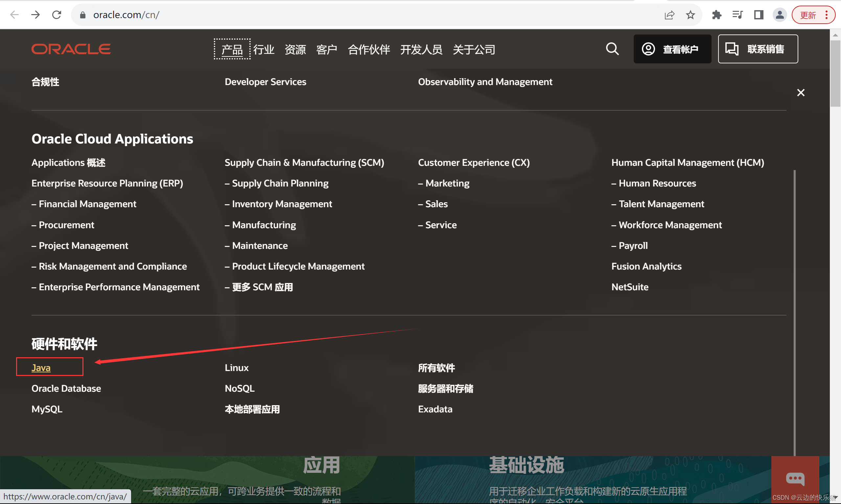Open the Java link

click(x=41, y=367)
